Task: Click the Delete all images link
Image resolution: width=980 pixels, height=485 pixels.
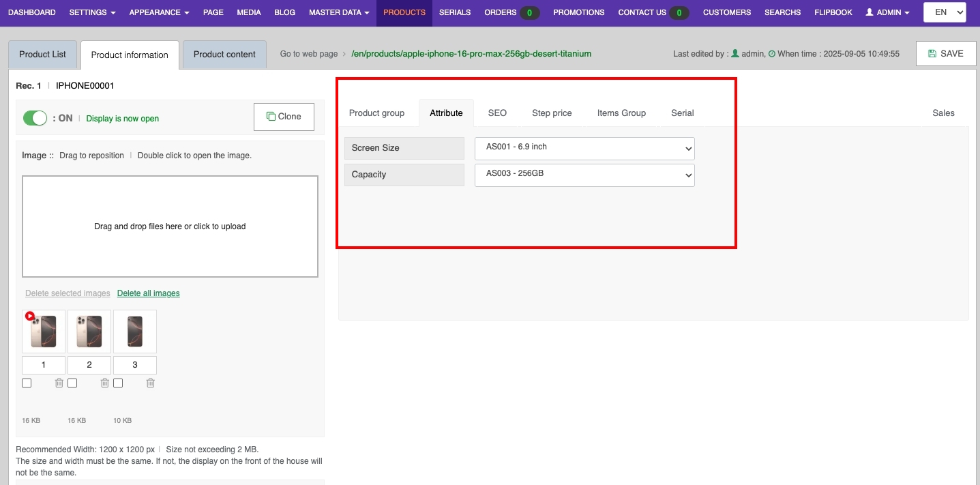Action: click(x=149, y=293)
